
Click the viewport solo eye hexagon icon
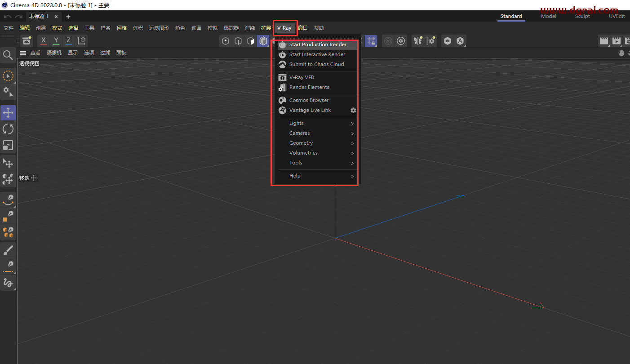pyautogui.click(x=448, y=41)
